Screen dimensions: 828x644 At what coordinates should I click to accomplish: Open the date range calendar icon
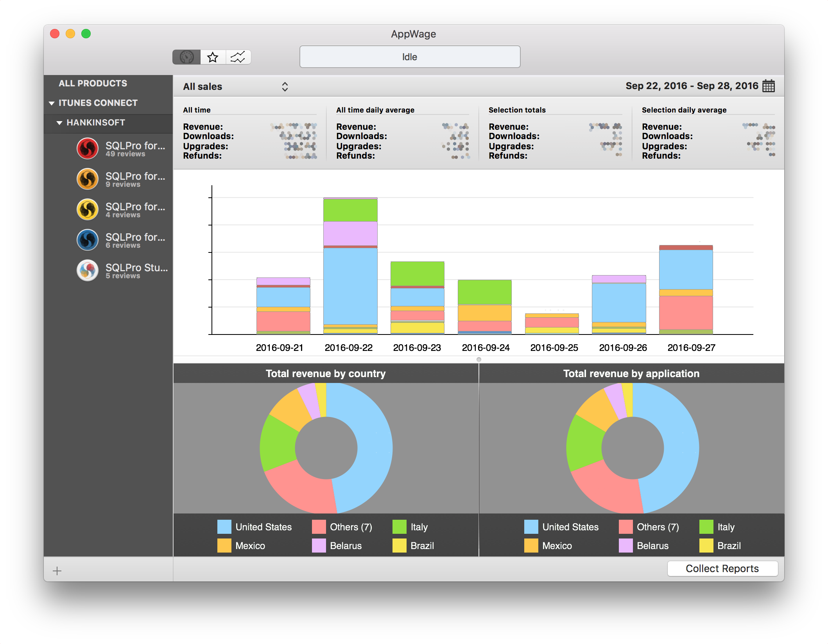pos(768,86)
